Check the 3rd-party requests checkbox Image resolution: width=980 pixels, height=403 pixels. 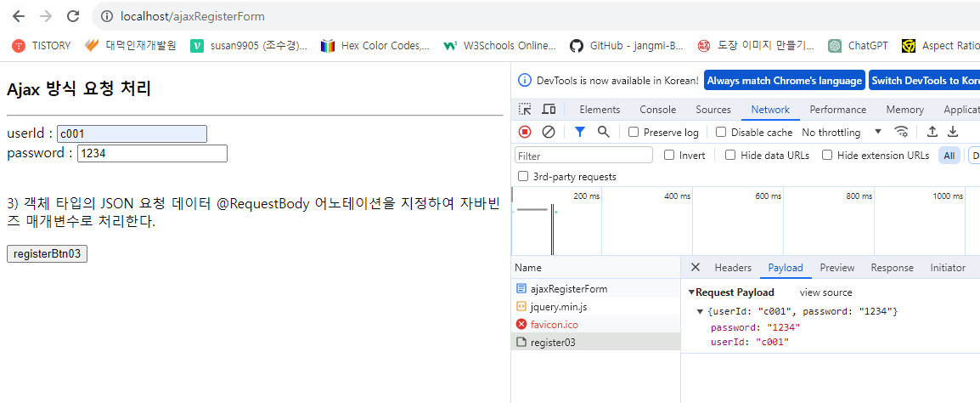point(523,177)
